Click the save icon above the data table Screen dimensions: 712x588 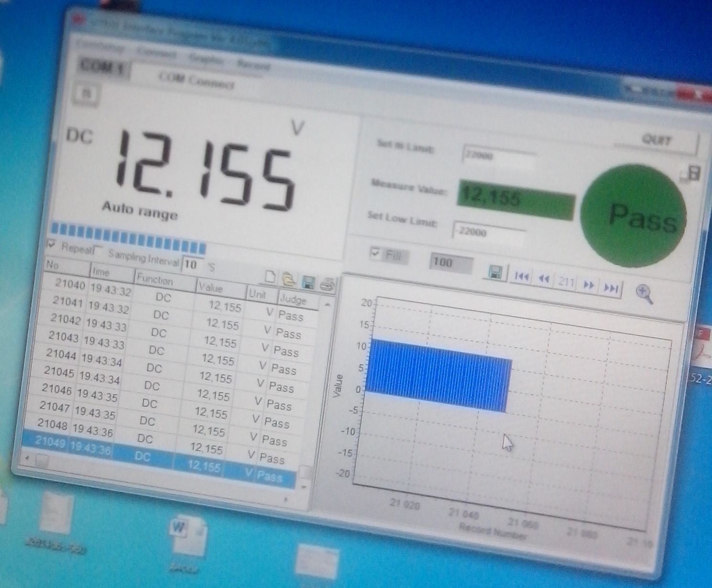point(308,282)
